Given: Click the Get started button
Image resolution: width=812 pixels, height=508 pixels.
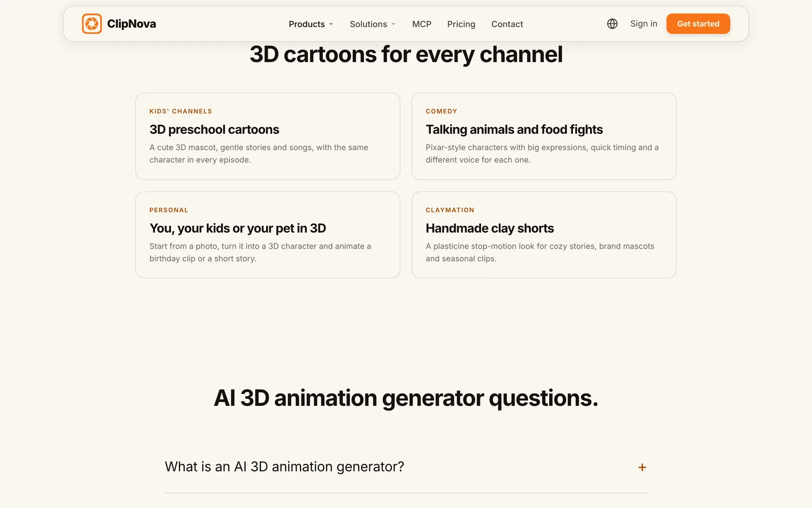Looking at the screenshot, I should point(698,24).
